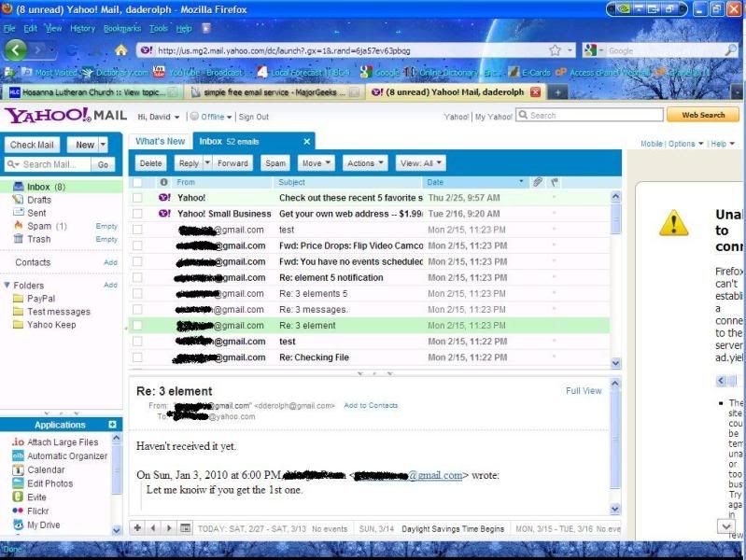Select the Yahoo! message checkbox
Viewport: 746px width, 560px height.
pyautogui.click(x=137, y=198)
